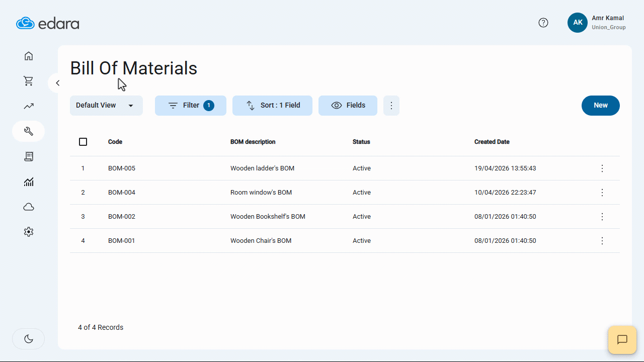The width and height of the screenshot is (644, 362).
Task: Open Sort : 1 Field options
Action: 272,106
